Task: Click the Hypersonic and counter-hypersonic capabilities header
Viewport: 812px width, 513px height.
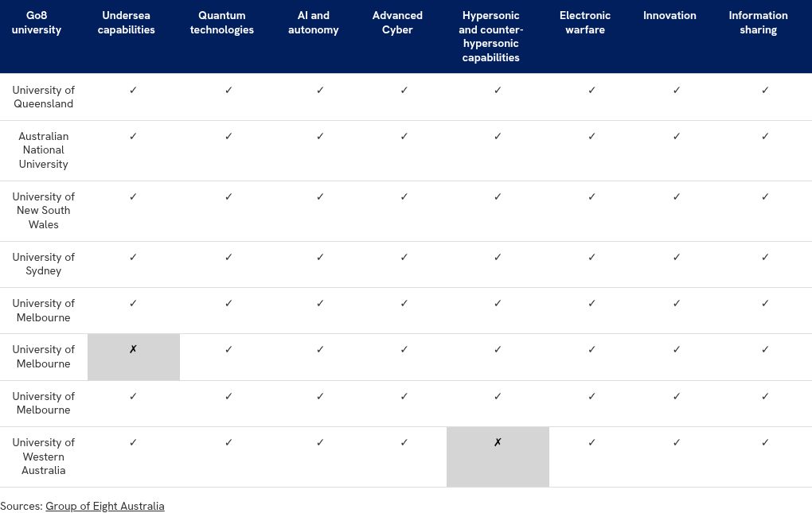Action: 491,37
